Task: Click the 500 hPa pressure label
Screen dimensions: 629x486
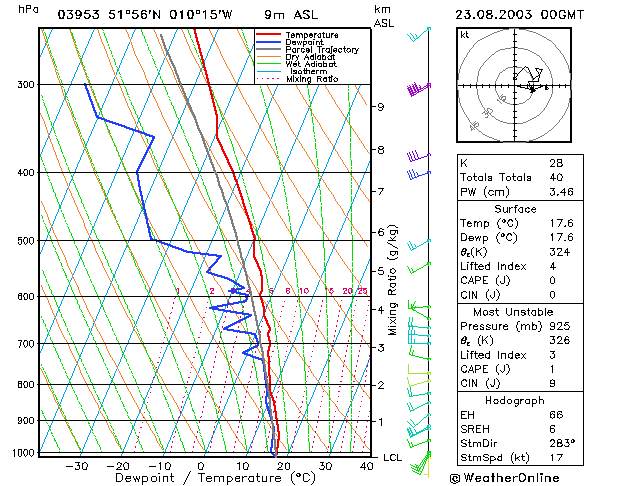Action: coord(26,241)
